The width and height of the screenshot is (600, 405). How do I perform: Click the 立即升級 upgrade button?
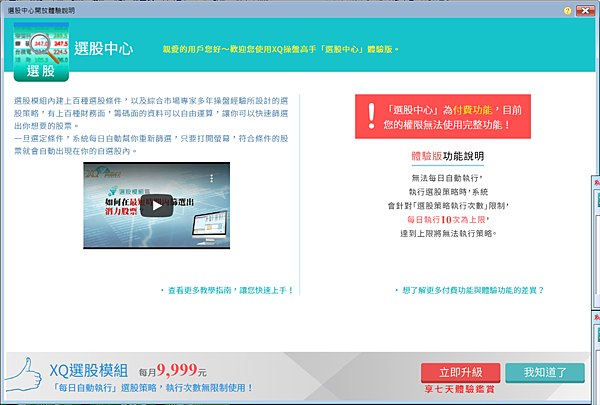(460, 372)
